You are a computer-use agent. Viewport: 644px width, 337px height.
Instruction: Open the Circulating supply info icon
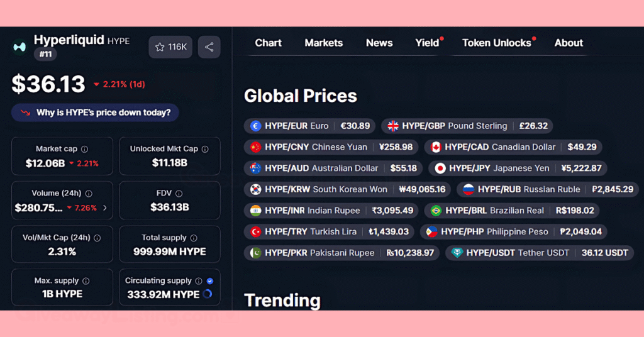click(199, 281)
